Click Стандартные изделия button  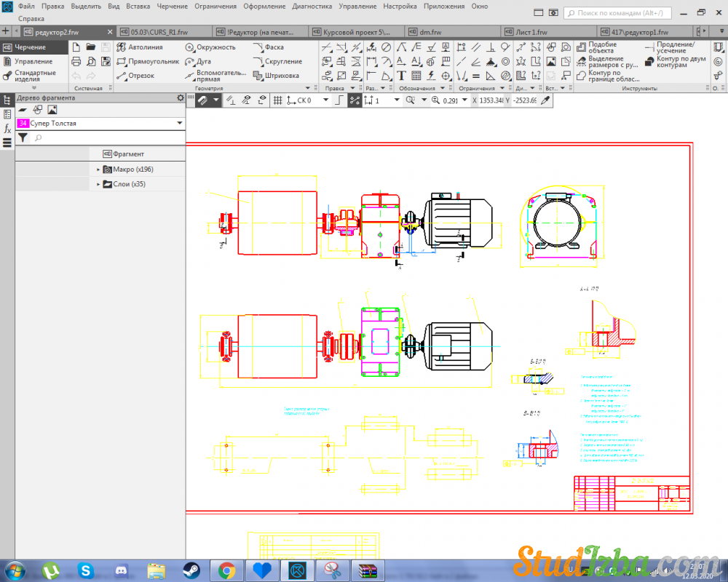click(33, 76)
